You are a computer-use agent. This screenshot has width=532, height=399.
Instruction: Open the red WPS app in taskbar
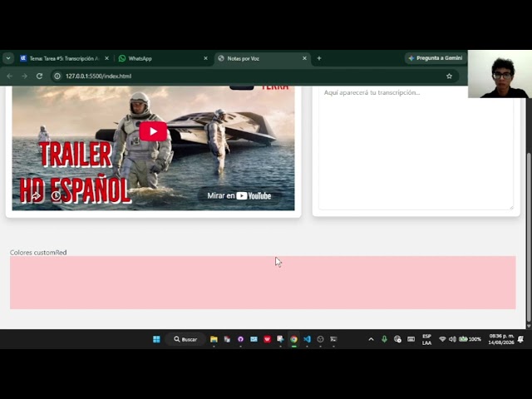tap(268, 339)
